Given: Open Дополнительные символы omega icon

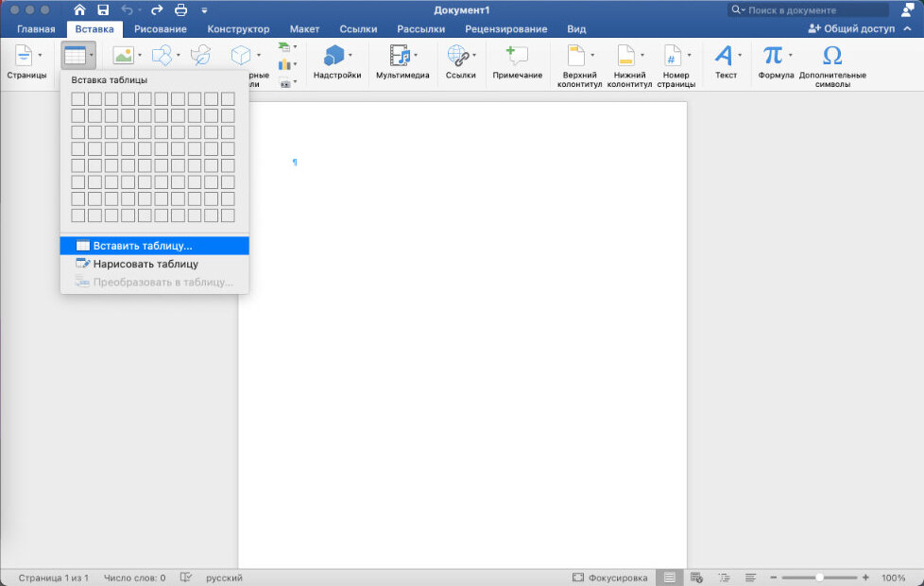Looking at the screenshot, I should 832,56.
